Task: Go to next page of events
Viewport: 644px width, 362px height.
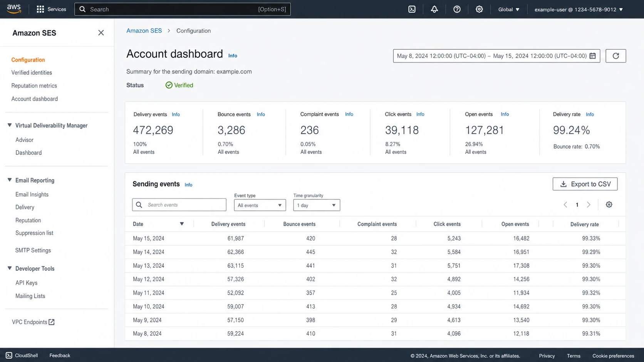Action: coord(589,205)
